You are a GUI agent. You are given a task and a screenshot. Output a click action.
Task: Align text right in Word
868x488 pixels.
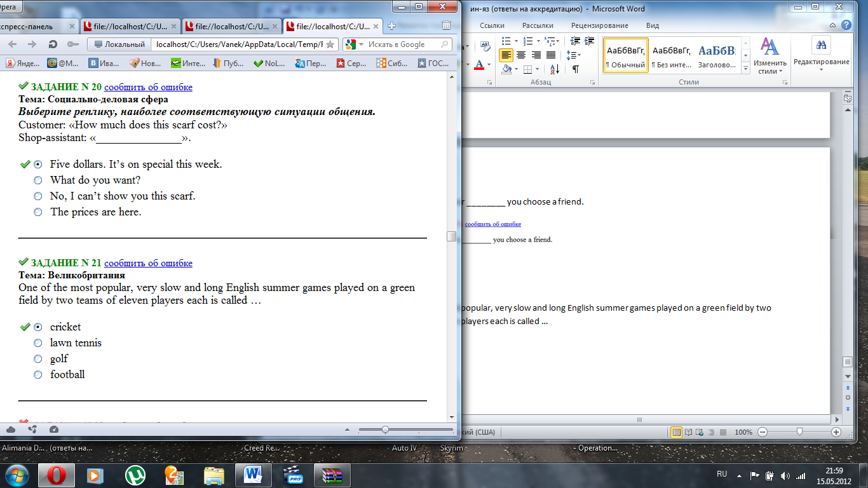click(536, 55)
